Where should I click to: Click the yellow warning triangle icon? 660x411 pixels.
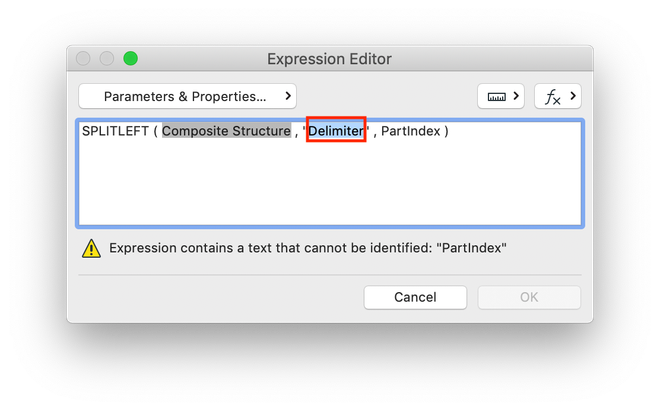coord(91,248)
